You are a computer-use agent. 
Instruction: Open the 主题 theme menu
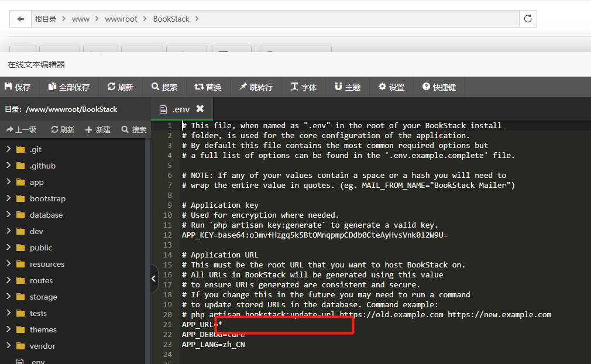(x=348, y=87)
